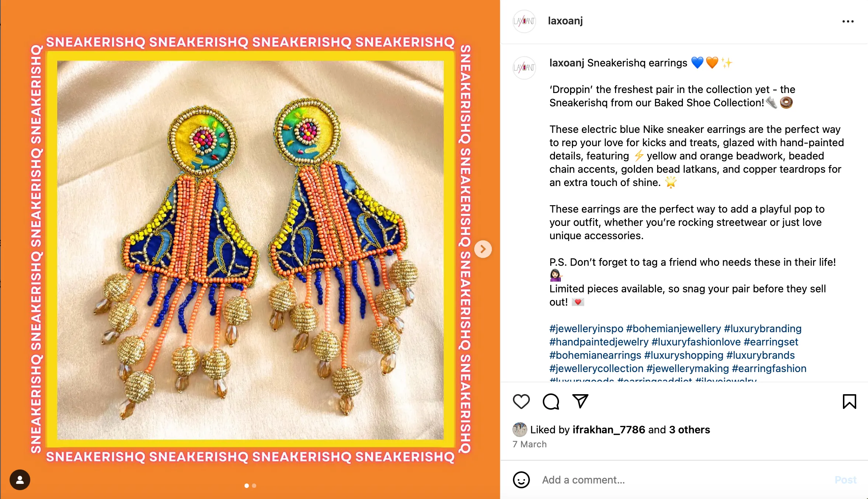This screenshot has height=499, width=868.
Task: Open the emoji picker smiley icon
Action: [521, 480]
